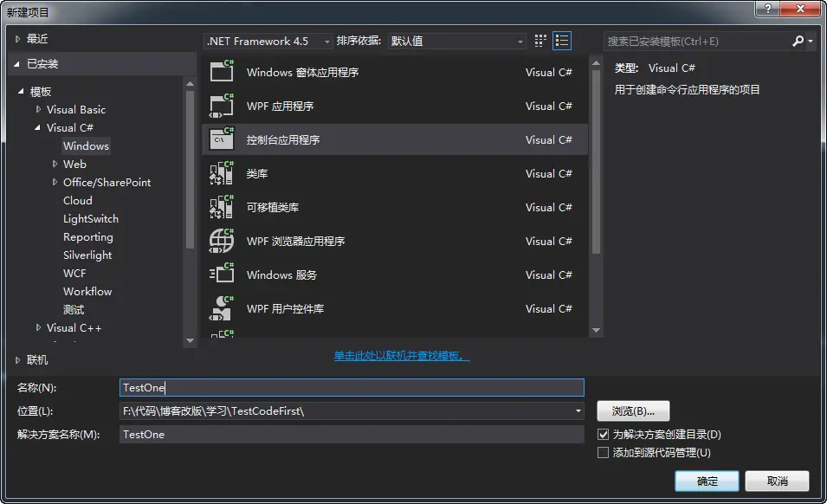Viewport: 827px width, 504px height.
Task: Toggle 为解决方案创建目录 checkbox
Action: pyautogui.click(x=603, y=435)
